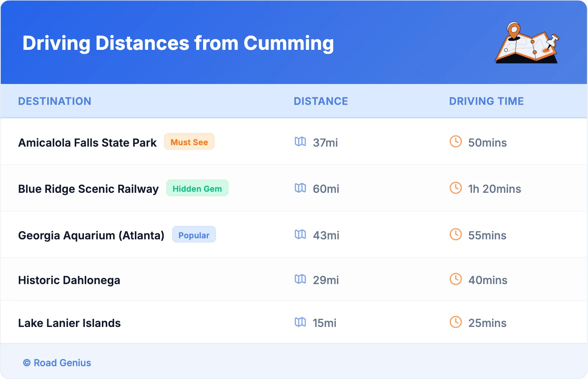588x379 pixels.
Task: Click the 40mins driving time
Action: pyautogui.click(x=488, y=280)
